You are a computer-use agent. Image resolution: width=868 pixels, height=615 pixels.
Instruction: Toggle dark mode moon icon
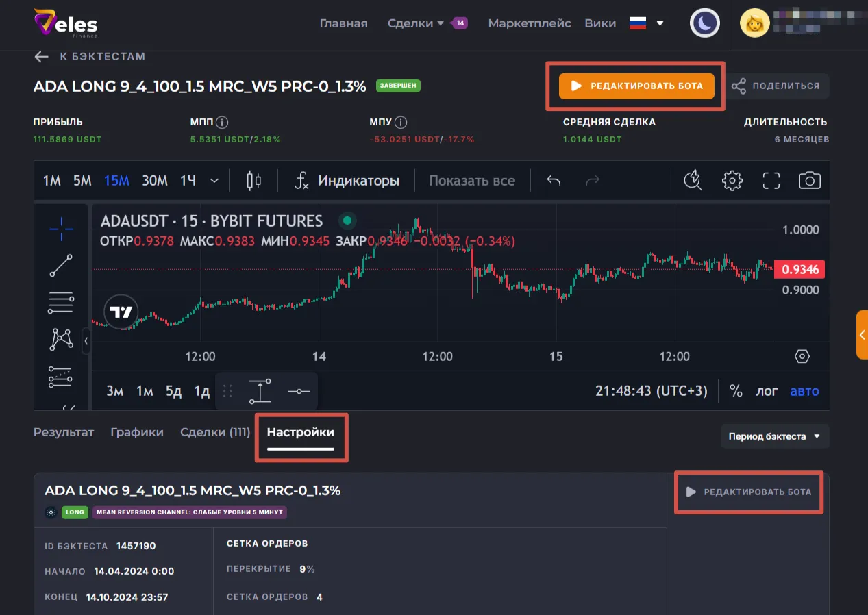(x=704, y=23)
